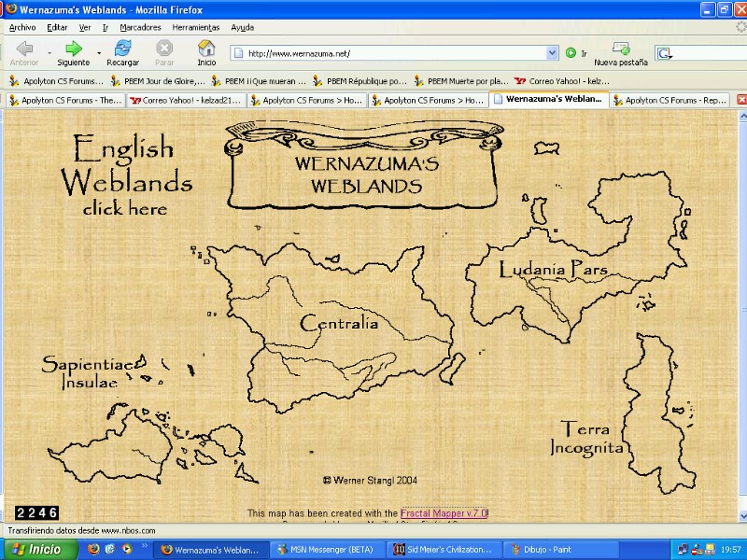
Task: Switch to MSN Messenger (BETA) in taskbar
Action: tap(329, 550)
